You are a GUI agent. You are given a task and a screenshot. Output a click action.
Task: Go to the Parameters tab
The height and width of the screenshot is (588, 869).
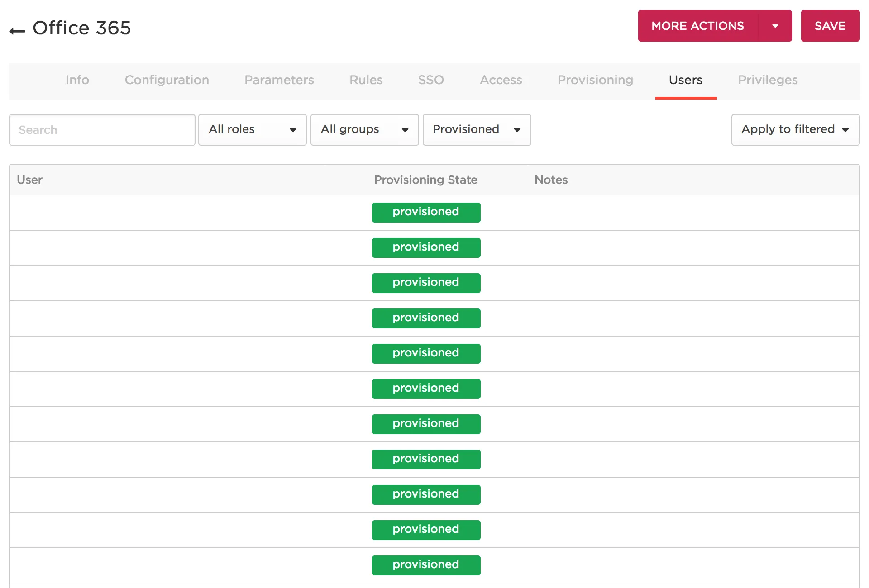tap(279, 80)
